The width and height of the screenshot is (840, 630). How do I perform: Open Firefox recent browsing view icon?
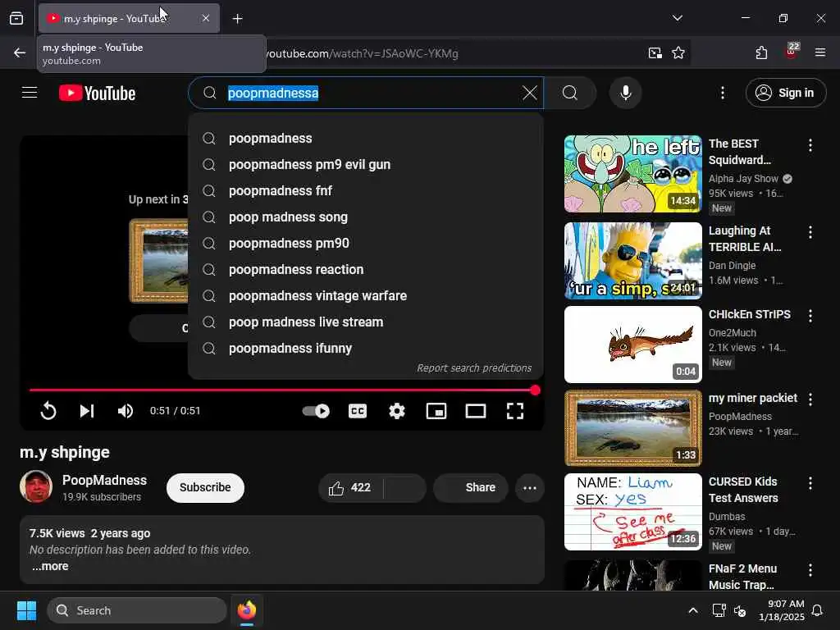[x=16, y=18]
